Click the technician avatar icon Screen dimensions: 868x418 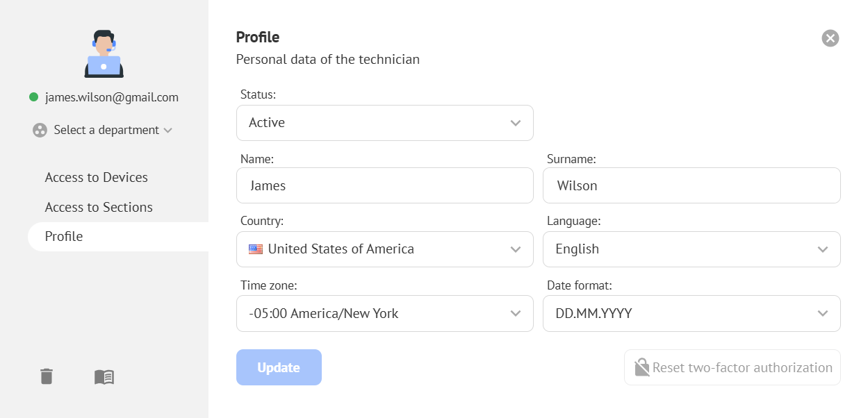[104, 53]
